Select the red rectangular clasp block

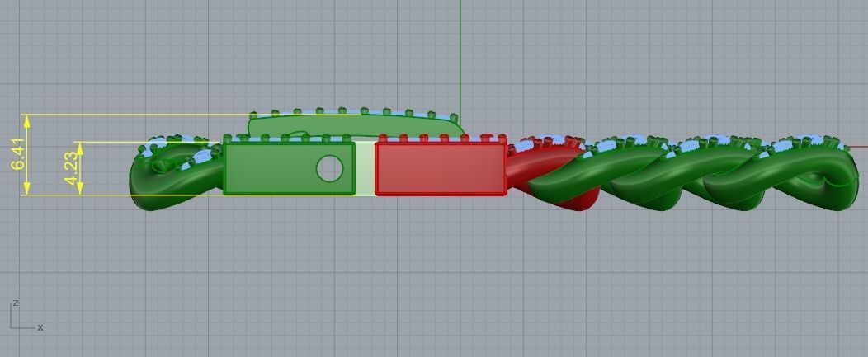pyautogui.click(x=441, y=169)
